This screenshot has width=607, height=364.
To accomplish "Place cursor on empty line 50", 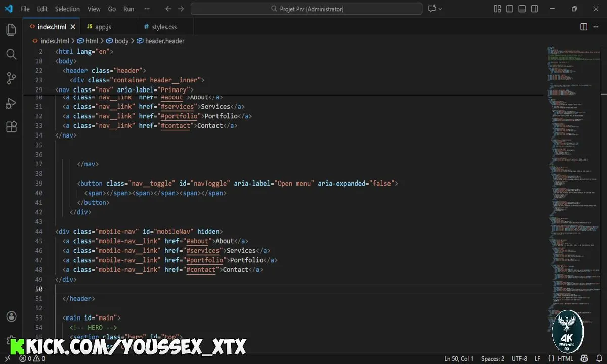I will point(298,289).
